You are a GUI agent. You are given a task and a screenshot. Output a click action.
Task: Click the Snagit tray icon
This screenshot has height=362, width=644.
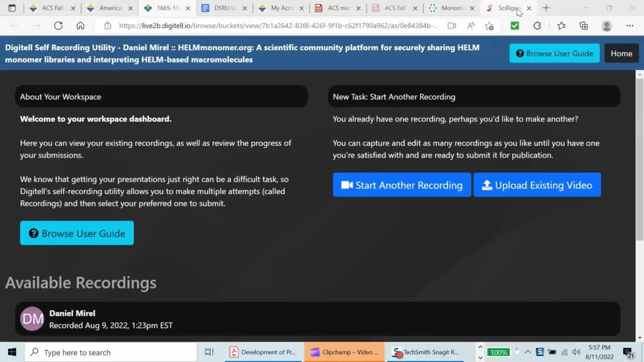point(540,352)
